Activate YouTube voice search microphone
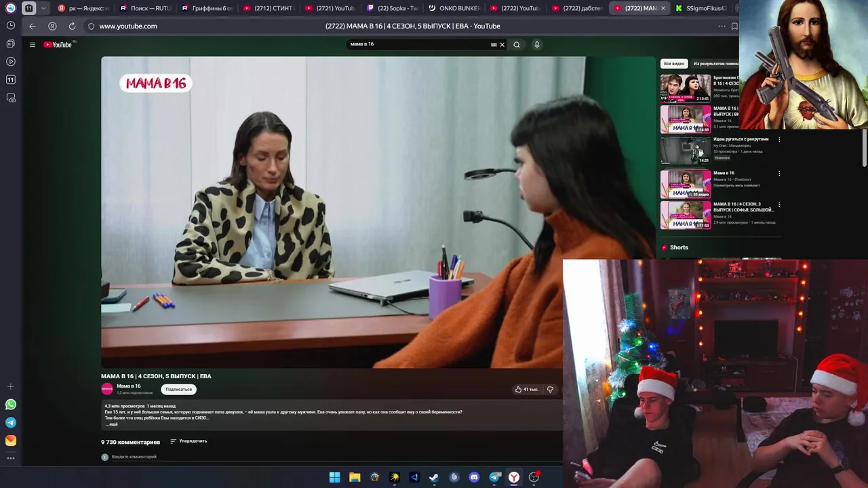The image size is (868, 488). 536,45
